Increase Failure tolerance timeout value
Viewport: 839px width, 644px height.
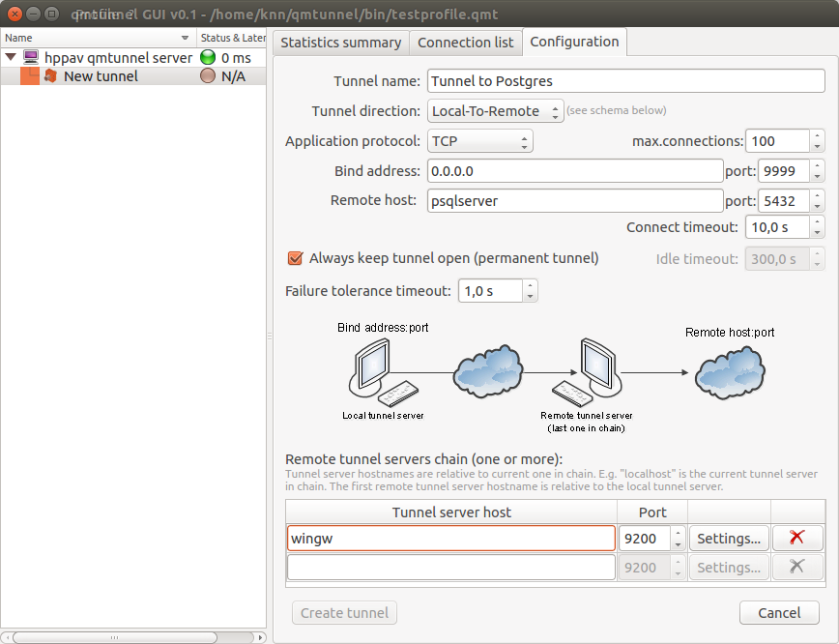530,285
